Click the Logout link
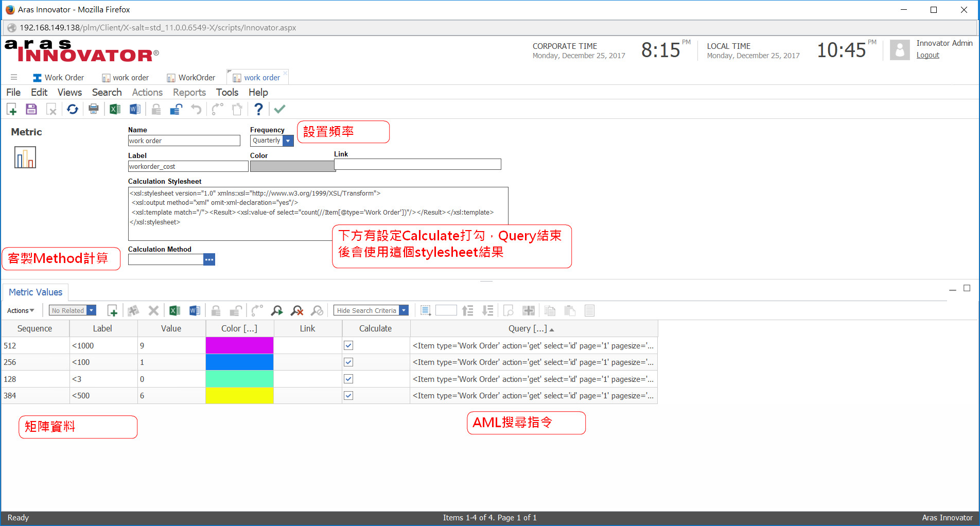980x526 pixels. tap(927, 55)
